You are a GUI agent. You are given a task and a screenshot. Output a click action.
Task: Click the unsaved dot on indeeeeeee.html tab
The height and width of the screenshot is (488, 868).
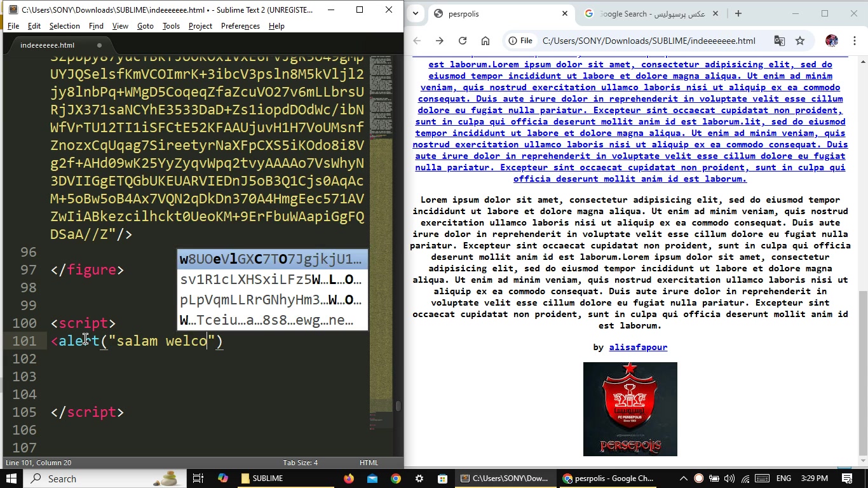pos(99,45)
